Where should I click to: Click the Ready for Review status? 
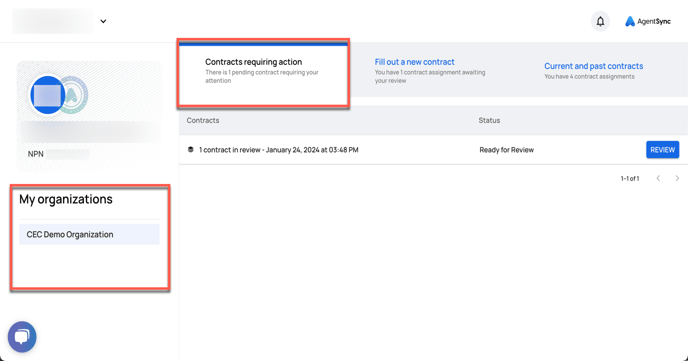tap(506, 150)
